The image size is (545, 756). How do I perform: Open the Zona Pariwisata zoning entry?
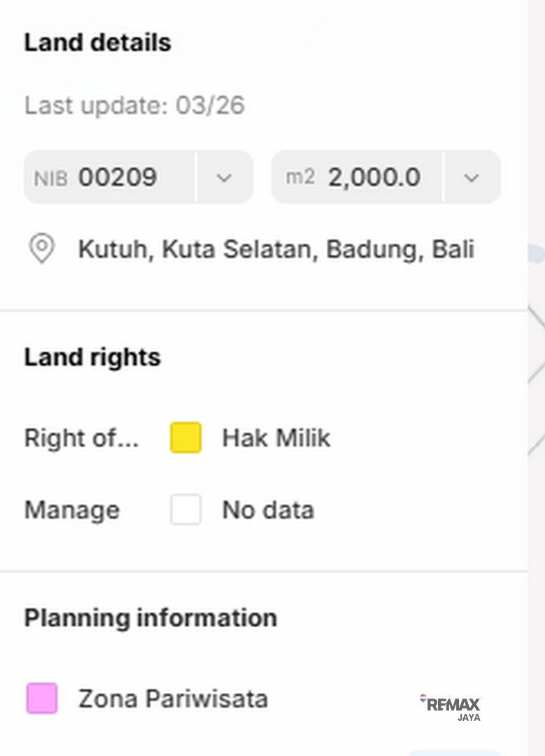click(x=173, y=699)
